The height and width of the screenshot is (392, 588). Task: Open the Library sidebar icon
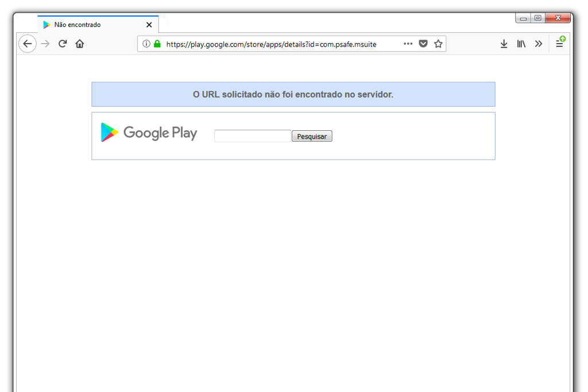click(x=521, y=44)
